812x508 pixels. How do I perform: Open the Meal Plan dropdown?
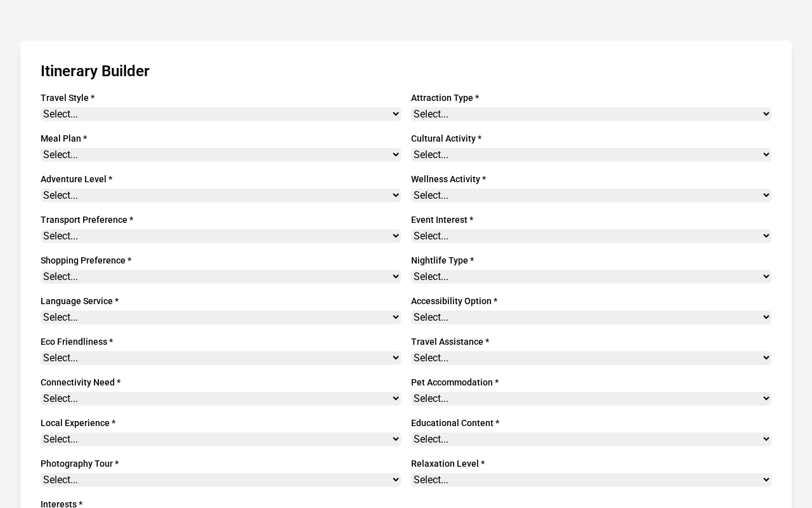coord(220,155)
